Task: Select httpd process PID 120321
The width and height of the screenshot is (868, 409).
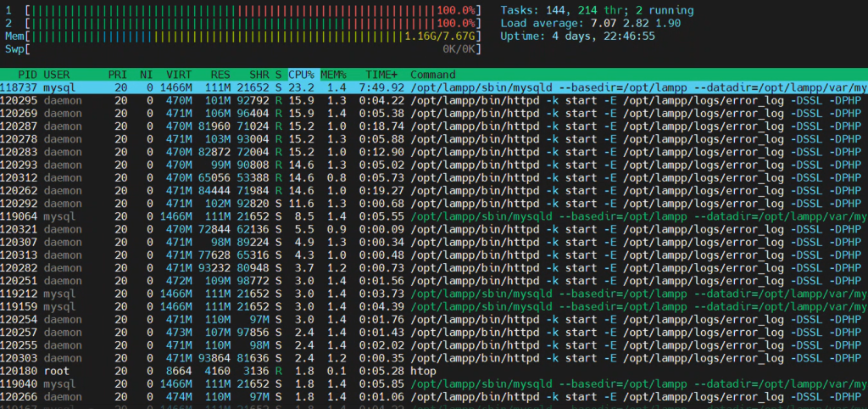Action: pyautogui.click(x=434, y=229)
